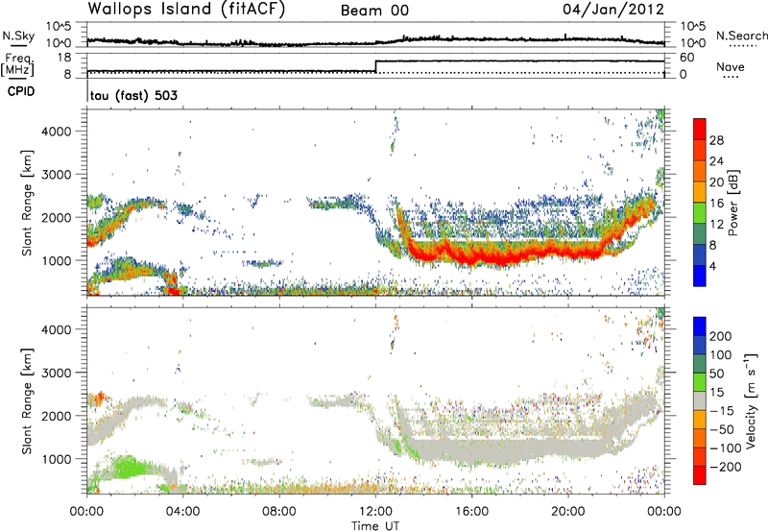Click the "CPID" row label

(x=21, y=91)
